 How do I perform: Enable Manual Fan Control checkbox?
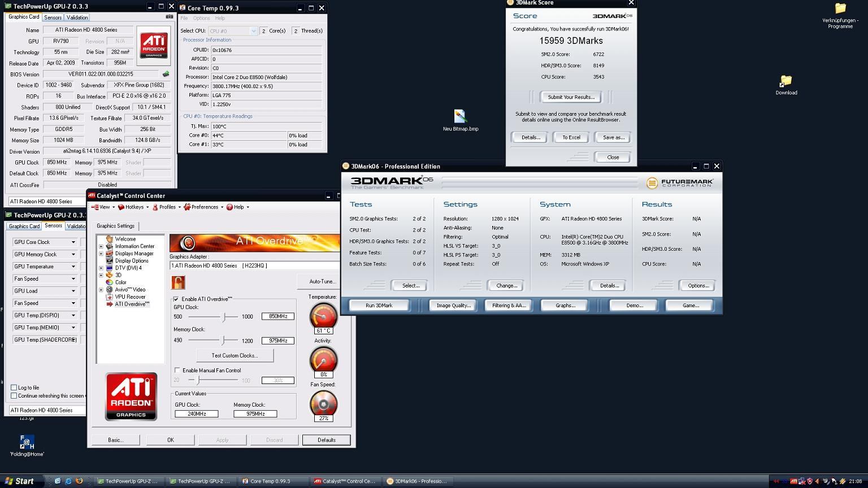[177, 371]
